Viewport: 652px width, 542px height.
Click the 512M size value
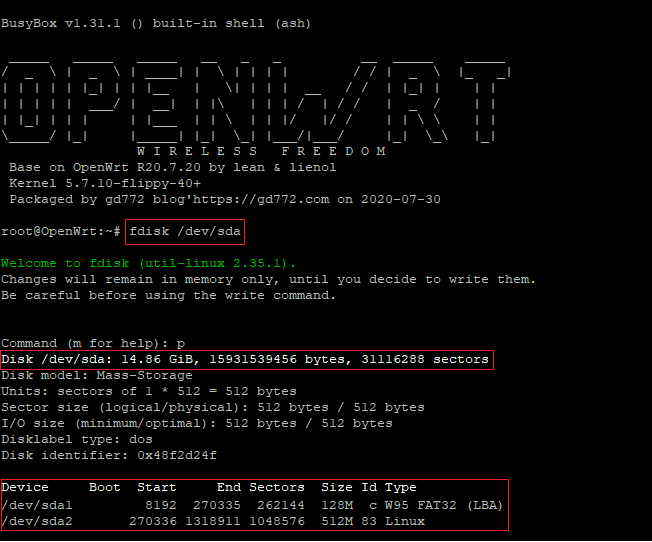pyautogui.click(x=337, y=521)
